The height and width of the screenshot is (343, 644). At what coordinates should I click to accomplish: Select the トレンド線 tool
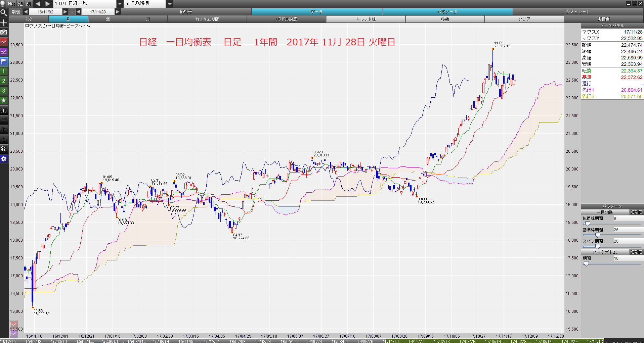pyautogui.click(x=366, y=19)
